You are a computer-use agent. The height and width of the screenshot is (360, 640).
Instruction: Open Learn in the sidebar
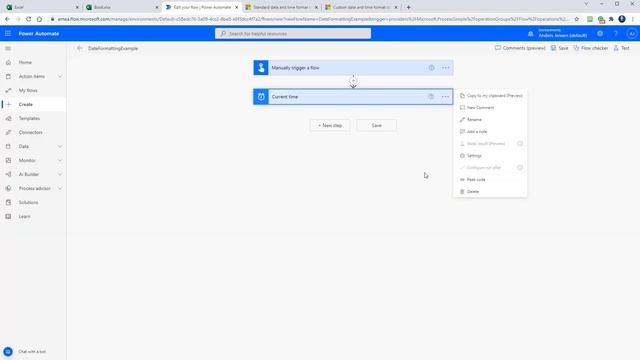pos(24,216)
